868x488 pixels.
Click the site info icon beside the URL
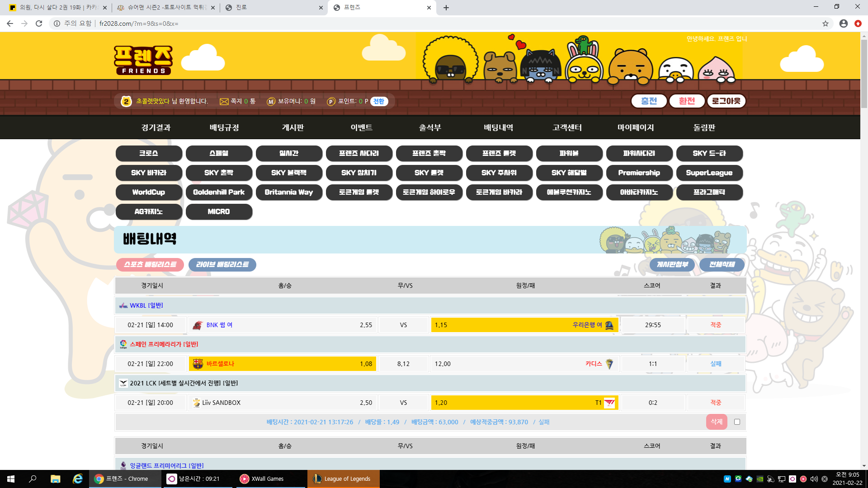pyautogui.click(x=57, y=23)
